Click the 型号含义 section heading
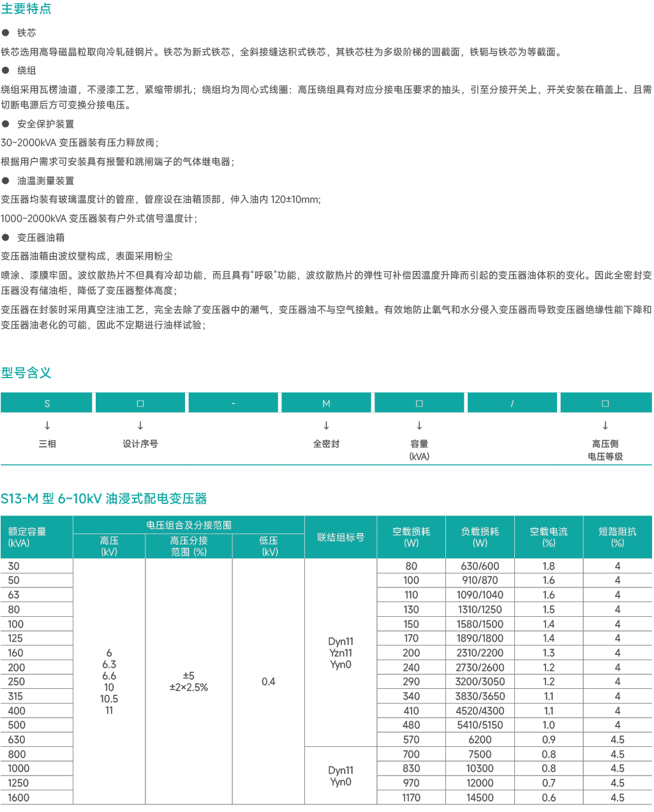Viewport: 654px width, 812px height. click(x=26, y=373)
